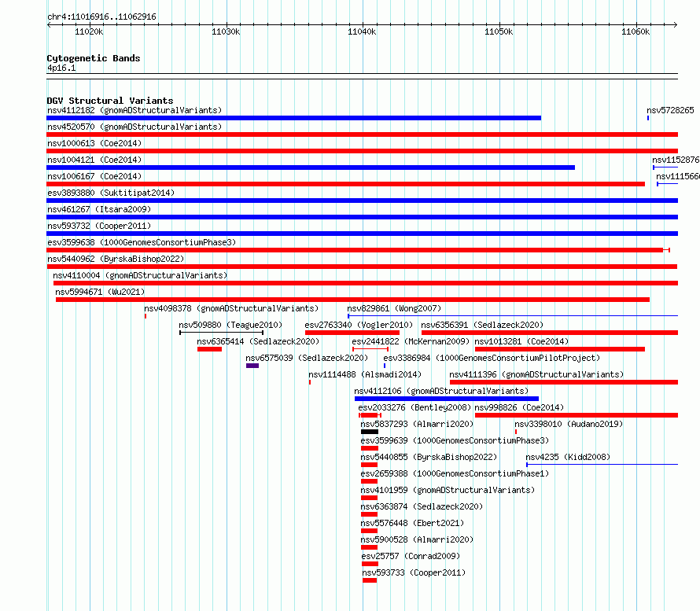Click nsv4112106 gnomAD variant label
This screenshot has width=700, height=611.
coord(441,391)
